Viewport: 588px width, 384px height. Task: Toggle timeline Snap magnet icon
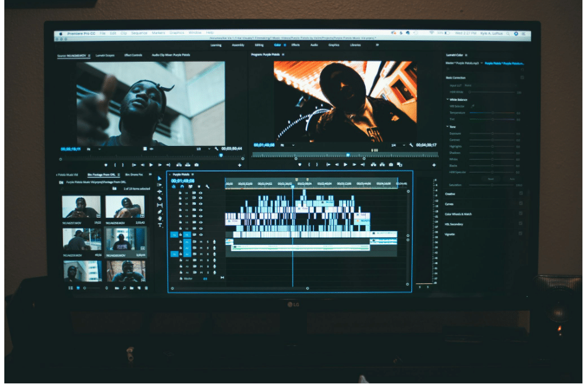182,187
